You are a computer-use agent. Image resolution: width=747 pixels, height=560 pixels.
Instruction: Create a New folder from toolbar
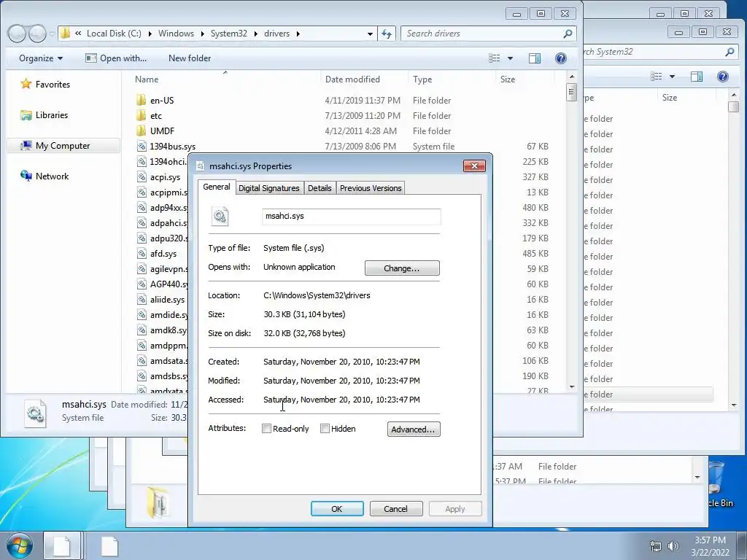tap(190, 58)
